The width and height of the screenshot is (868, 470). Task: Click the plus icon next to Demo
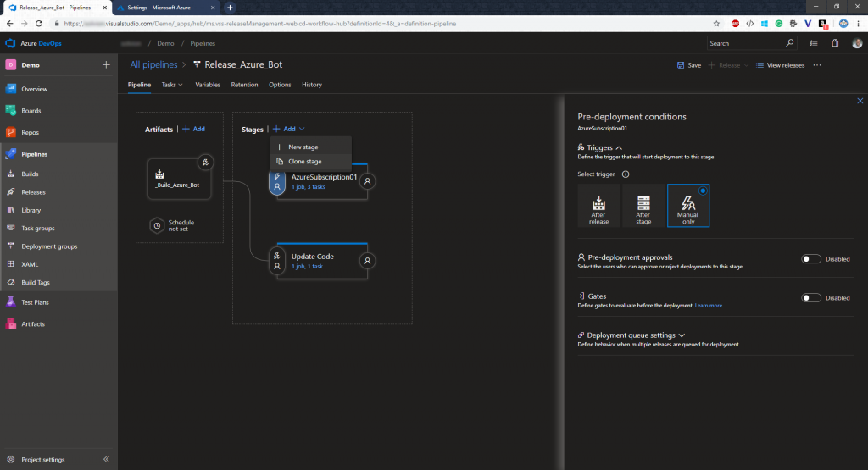pyautogui.click(x=106, y=64)
